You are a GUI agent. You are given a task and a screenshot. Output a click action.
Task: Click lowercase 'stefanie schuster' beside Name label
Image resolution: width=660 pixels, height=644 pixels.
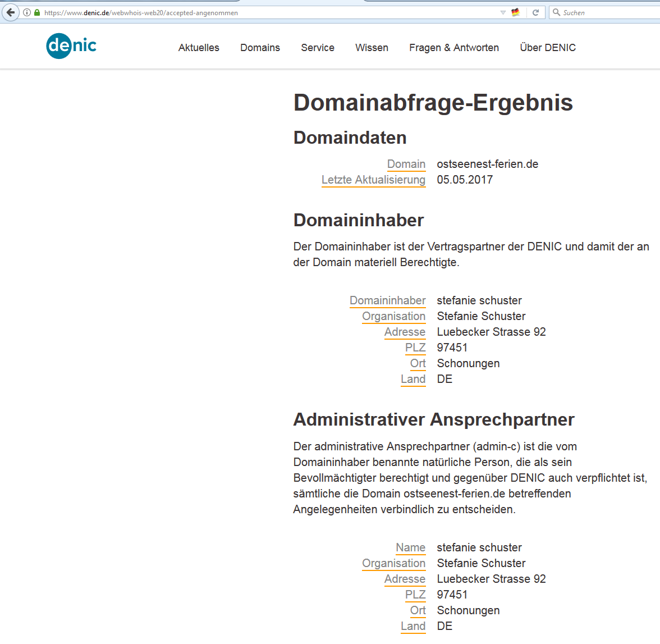point(479,547)
